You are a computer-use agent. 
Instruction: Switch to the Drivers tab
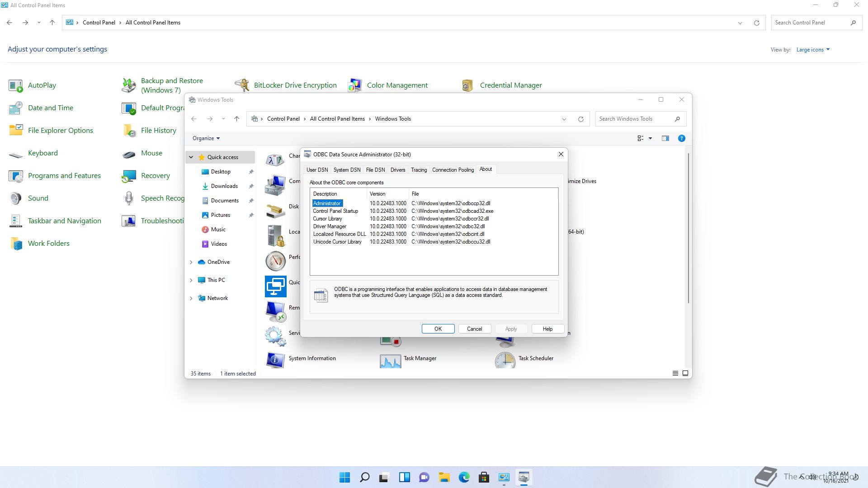tap(398, 170)
